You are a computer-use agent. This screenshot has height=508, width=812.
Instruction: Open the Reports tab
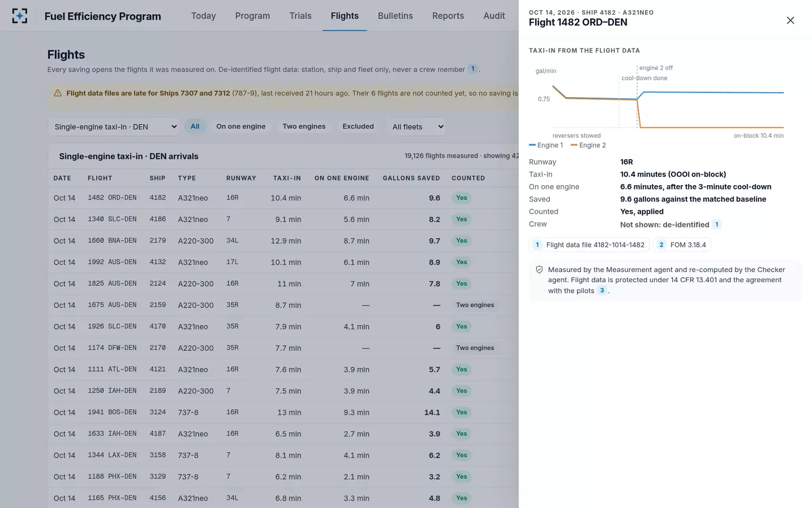point(448,16)
